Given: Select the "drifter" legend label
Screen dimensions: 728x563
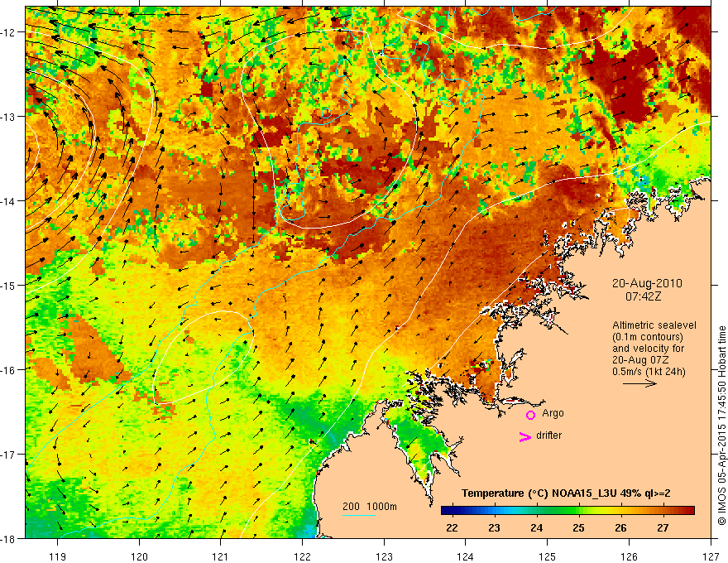Looking at the screenshot, I should tap(548, 435).
